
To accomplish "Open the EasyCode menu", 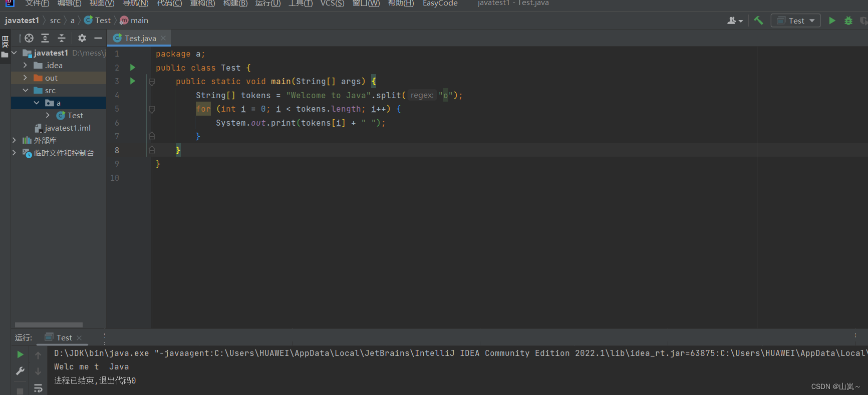I will click(440, 4).
